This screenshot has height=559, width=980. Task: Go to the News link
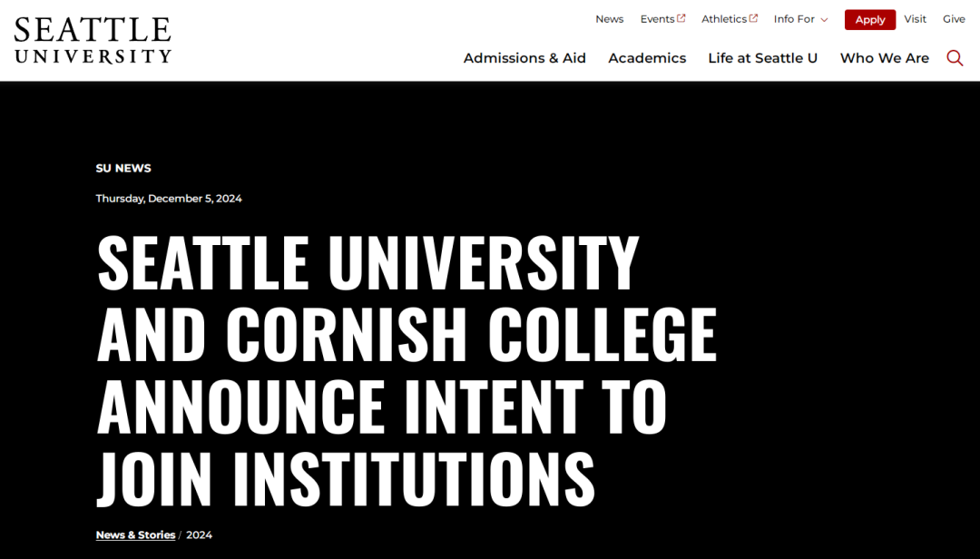pyautogui.click(x=610, y=19)
